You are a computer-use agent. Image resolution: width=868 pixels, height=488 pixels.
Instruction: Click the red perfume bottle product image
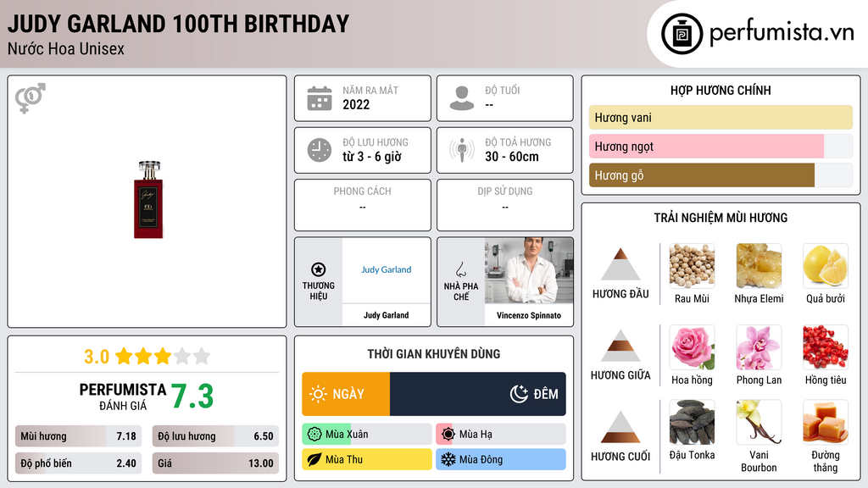(x=148, y=200)
